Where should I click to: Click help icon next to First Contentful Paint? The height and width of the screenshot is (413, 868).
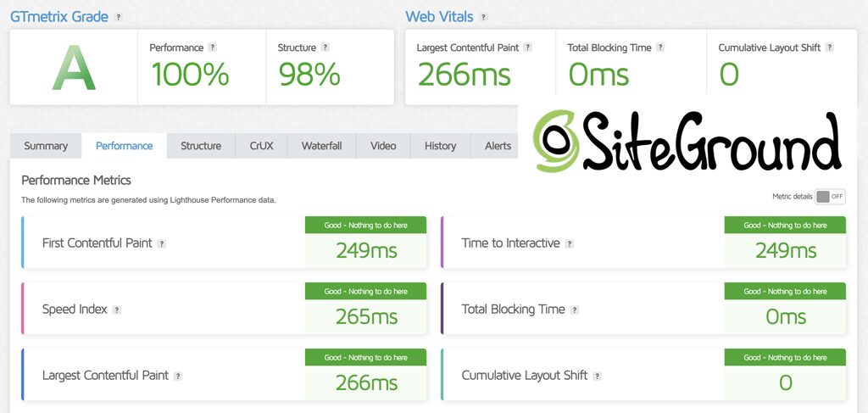point(161,243)
